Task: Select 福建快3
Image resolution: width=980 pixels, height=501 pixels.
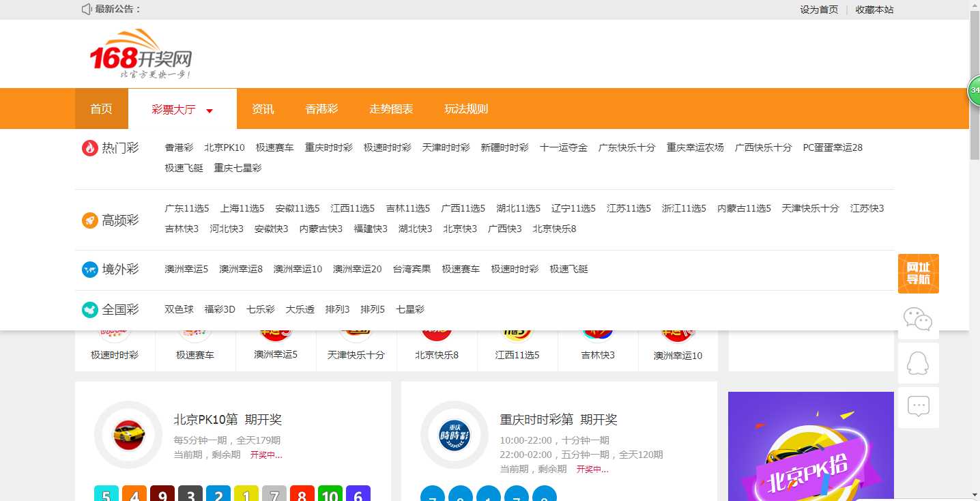Action: point(371,229)
